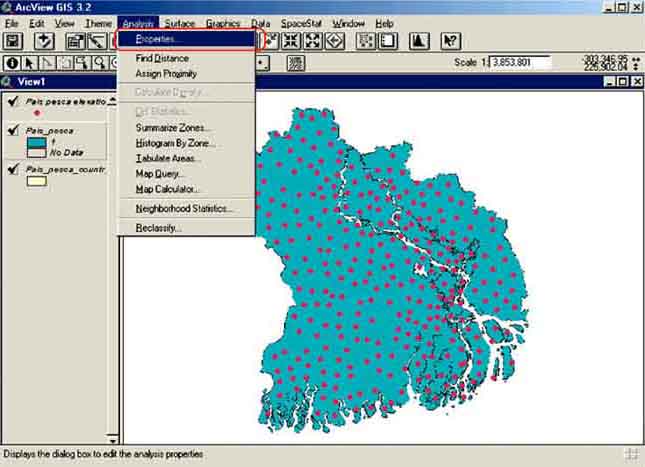645x467 pixels.
Task: Toggle visibility of the Pais_pesca theme
Action: pyautogui.click(x=14, y=130)
